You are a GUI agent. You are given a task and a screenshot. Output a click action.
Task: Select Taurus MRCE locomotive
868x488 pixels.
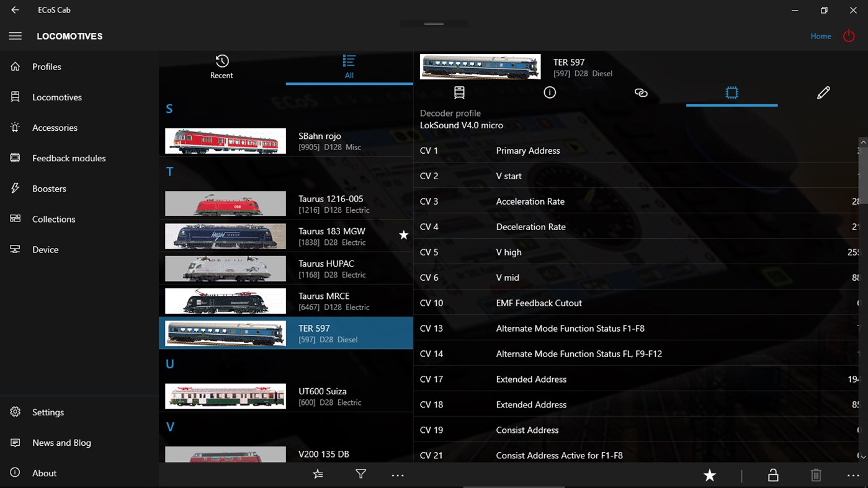286,301
